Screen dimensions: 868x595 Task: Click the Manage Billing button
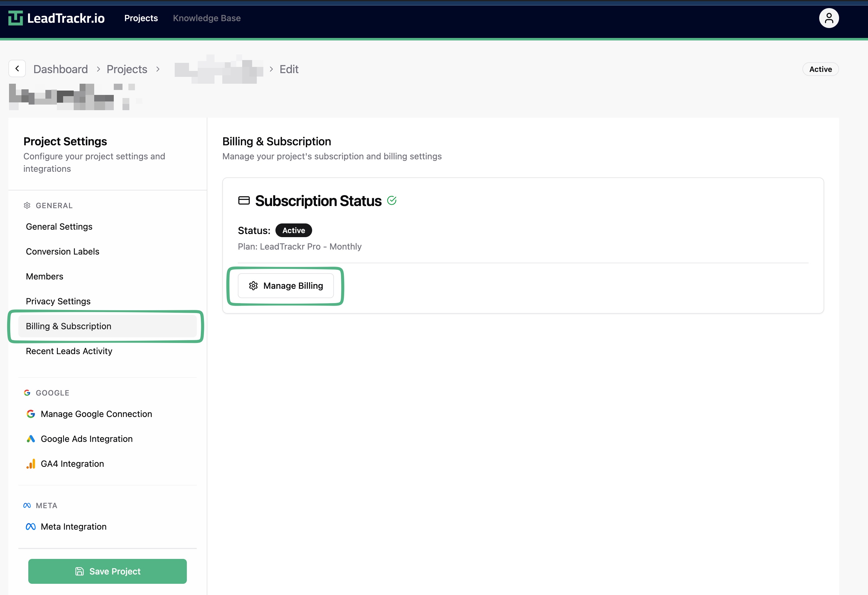286,286
